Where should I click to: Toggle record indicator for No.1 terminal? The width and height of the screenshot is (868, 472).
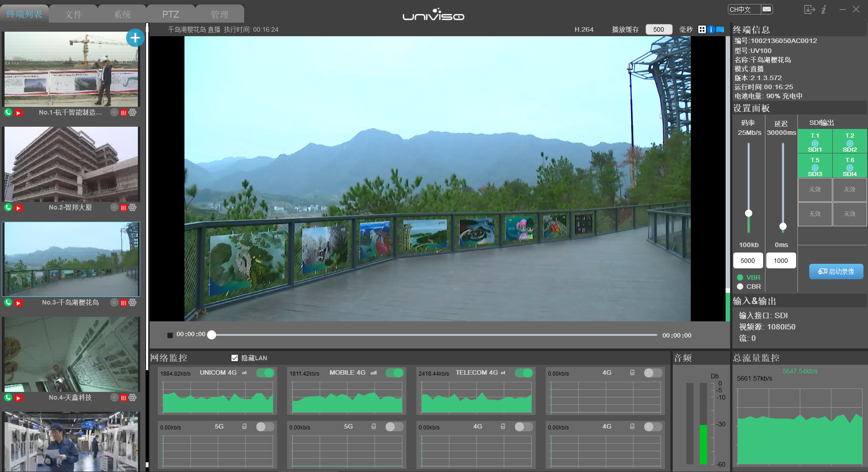pos(114,113)
